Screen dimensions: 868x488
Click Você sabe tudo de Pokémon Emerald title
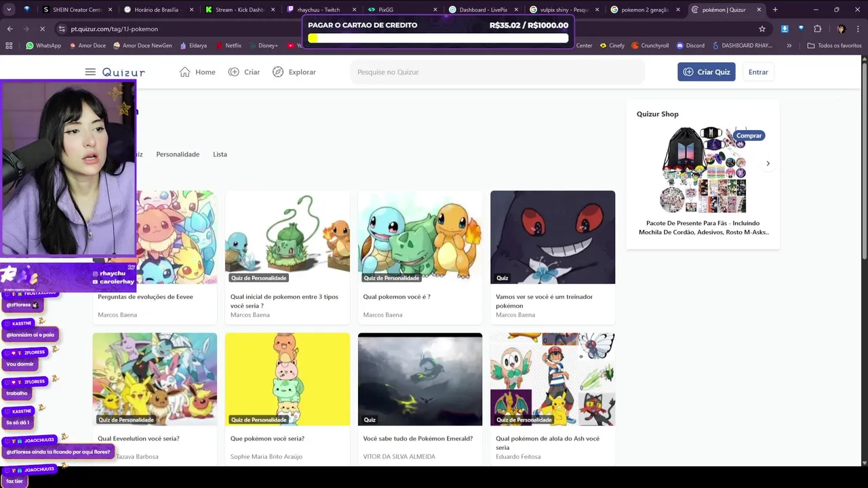(418, 439)
